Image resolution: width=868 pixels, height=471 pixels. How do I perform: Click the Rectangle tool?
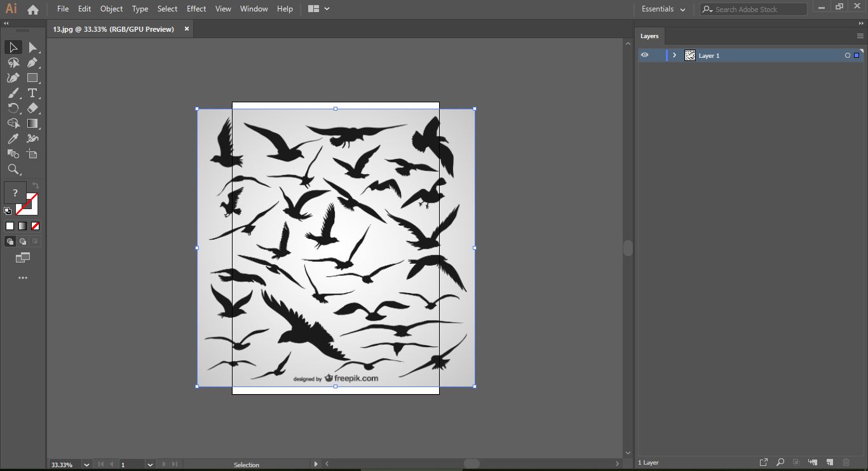pos(32,78)
